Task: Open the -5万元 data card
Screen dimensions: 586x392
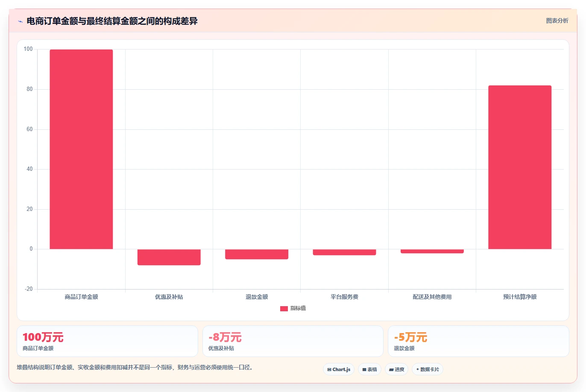Action: pos(478,341)
